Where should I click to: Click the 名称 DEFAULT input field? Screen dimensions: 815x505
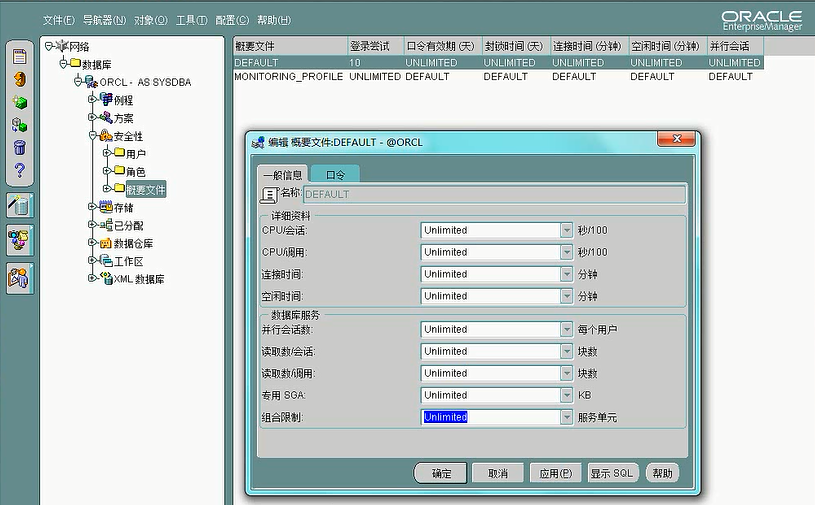[494, 195]
